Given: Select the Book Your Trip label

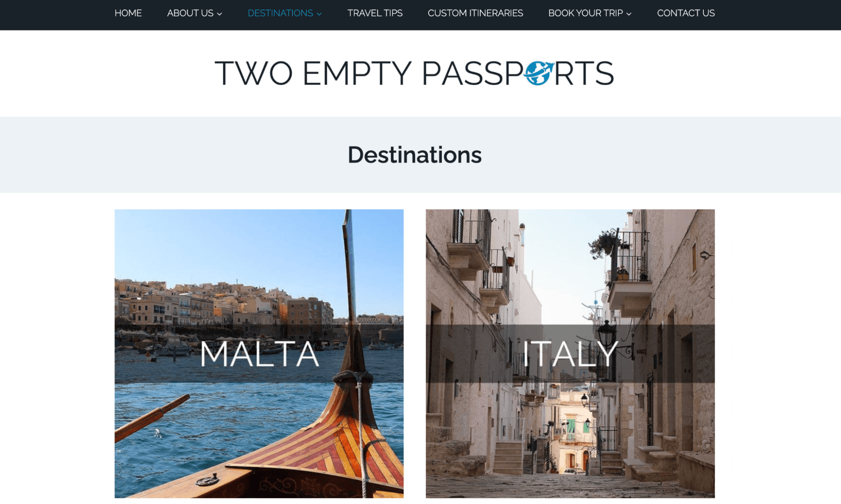Looking at the screenshot, I should point(585,13).
